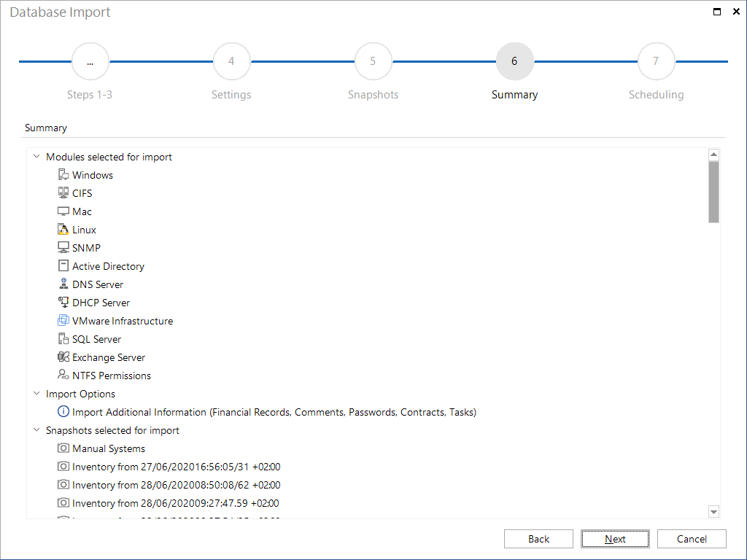The width and height of the screenshot is (747, 560).
Task: Click camera icon for inventory 27/06/2020 16:56
Action: (63, 466)
